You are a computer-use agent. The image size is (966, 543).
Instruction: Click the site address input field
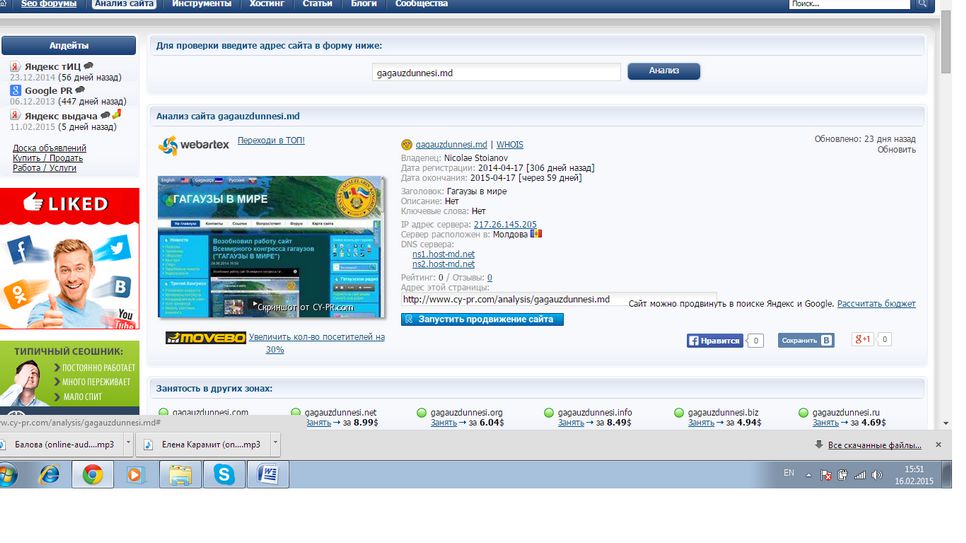pos(496,73)
